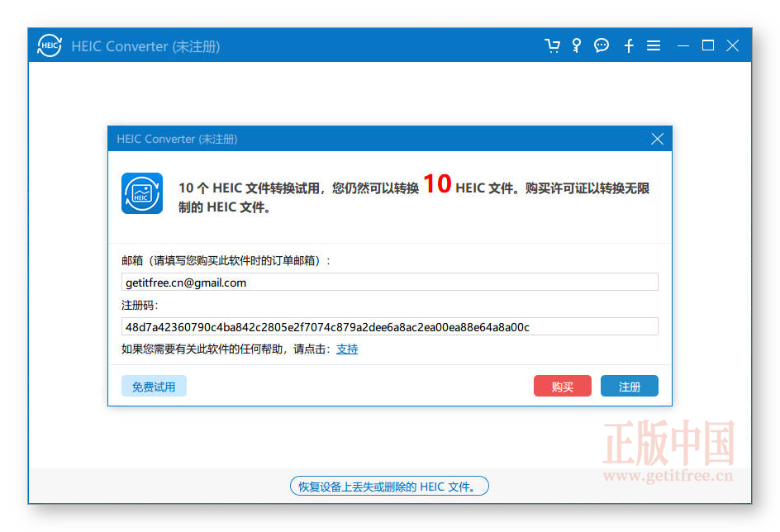Click the HEIC app icon in dialog

[x=142, y=193]
